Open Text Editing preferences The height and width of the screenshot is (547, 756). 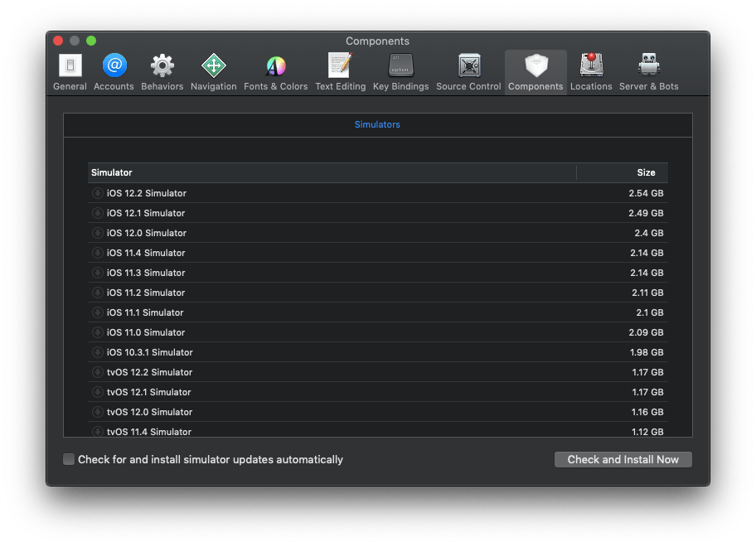(341, 72)
